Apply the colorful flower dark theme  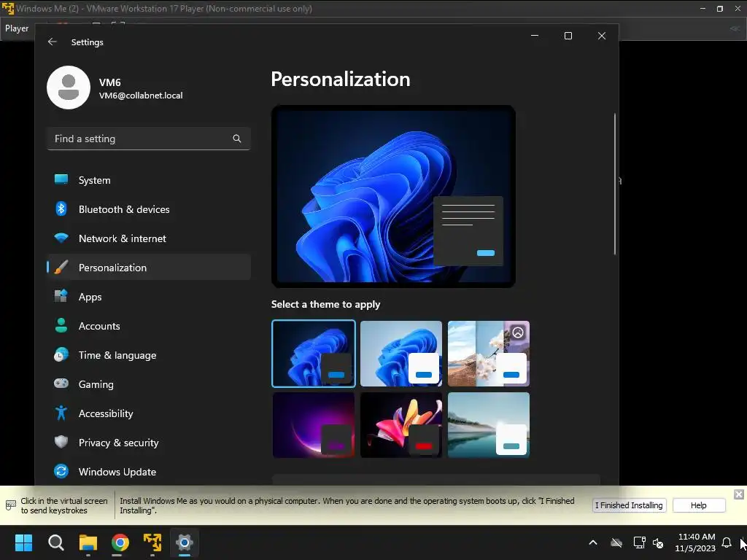pos(401,425)
